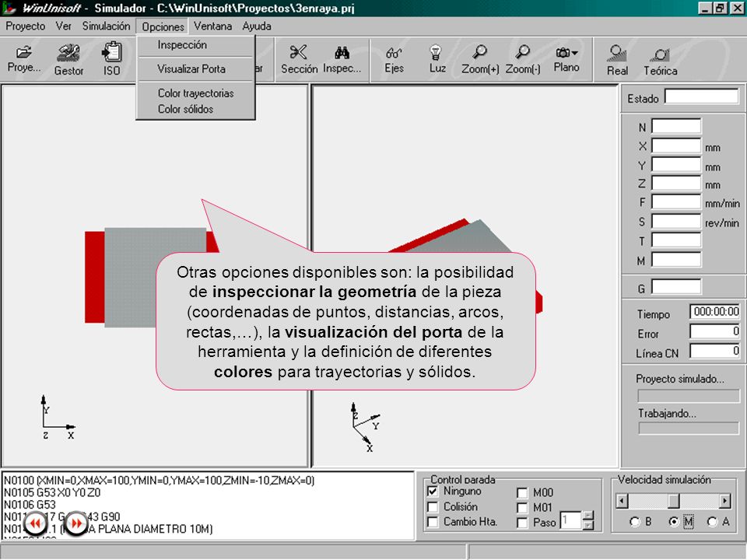The image size is (747, 560).
Task: Select code line N0106 G53
Action: (x=30, y=504)
